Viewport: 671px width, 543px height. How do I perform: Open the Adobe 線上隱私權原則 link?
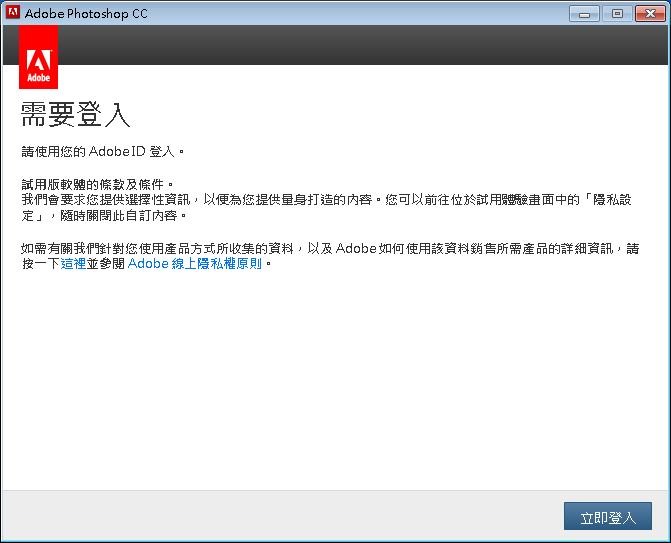(195, 264)
